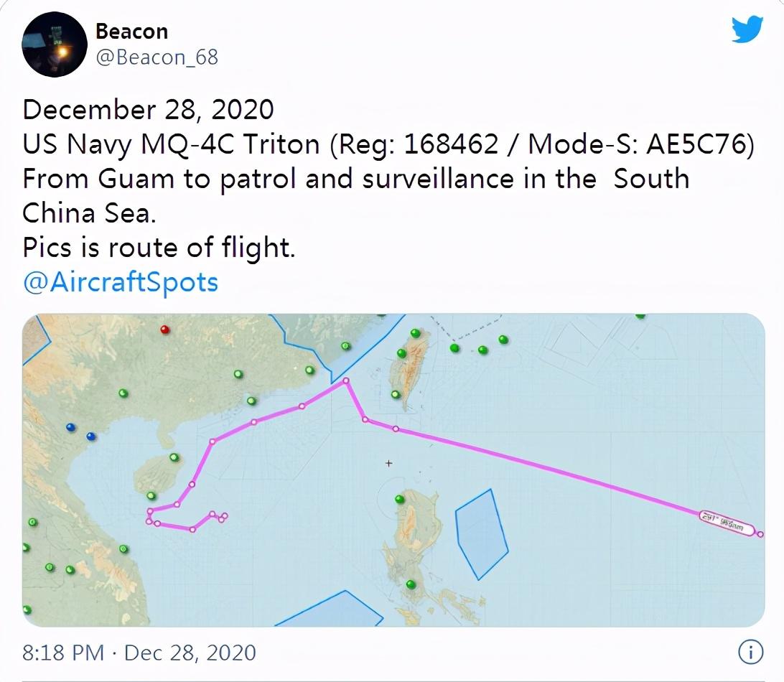Open the tweet info icon

[750, 652]
